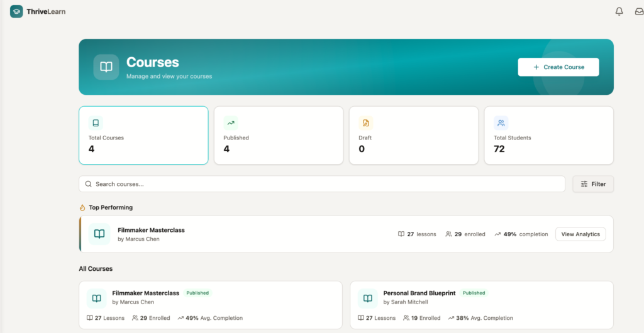Open the inbox tray icon
644x333 pixels.
point(639,11)
